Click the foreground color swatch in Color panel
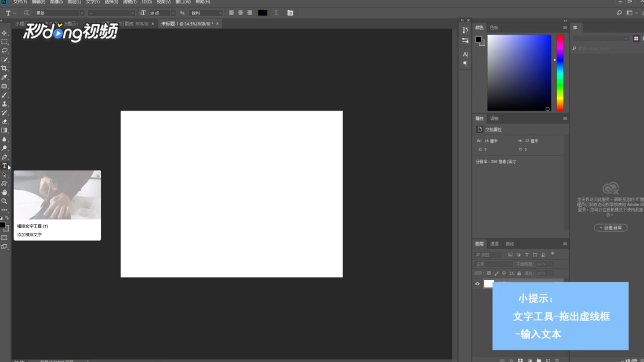Viewport: 644px width, 362px height. (x=478, y=39)
